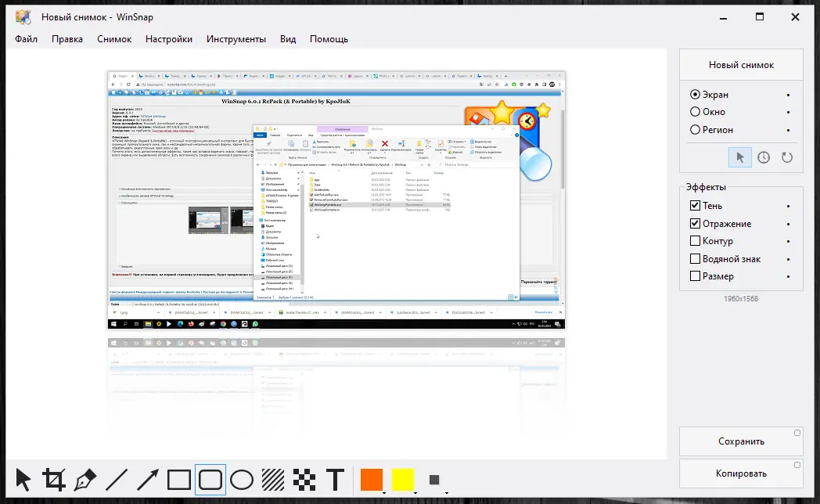The image size is (820, 504).
Task: Select the Pixelate tool
Action: tap(304, 480)
